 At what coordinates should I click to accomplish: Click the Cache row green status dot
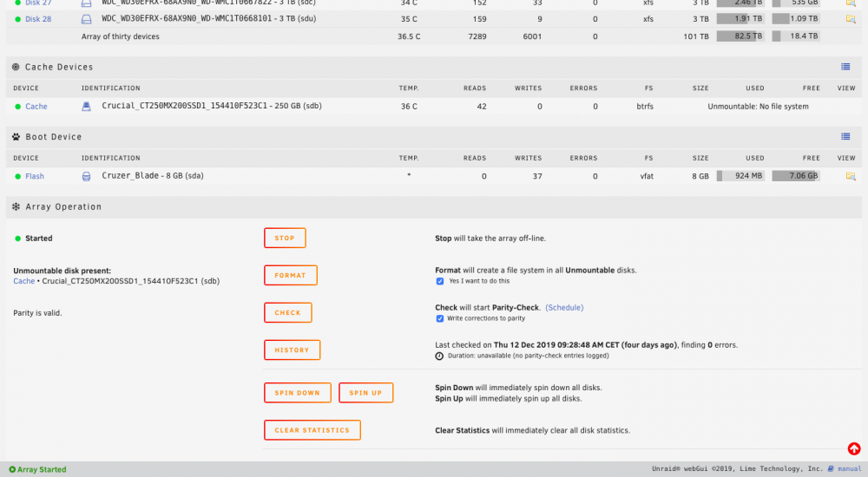coord(17,107)
